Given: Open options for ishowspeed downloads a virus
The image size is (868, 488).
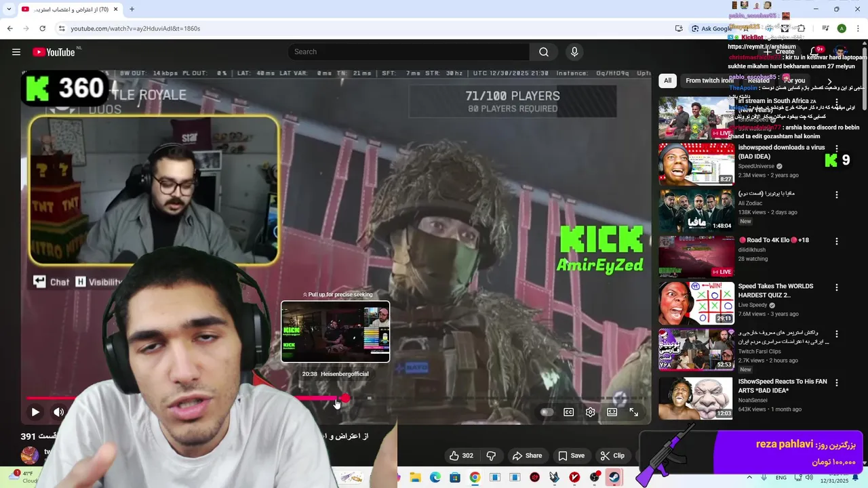Looking at the screenshot, I should [836, 148].
